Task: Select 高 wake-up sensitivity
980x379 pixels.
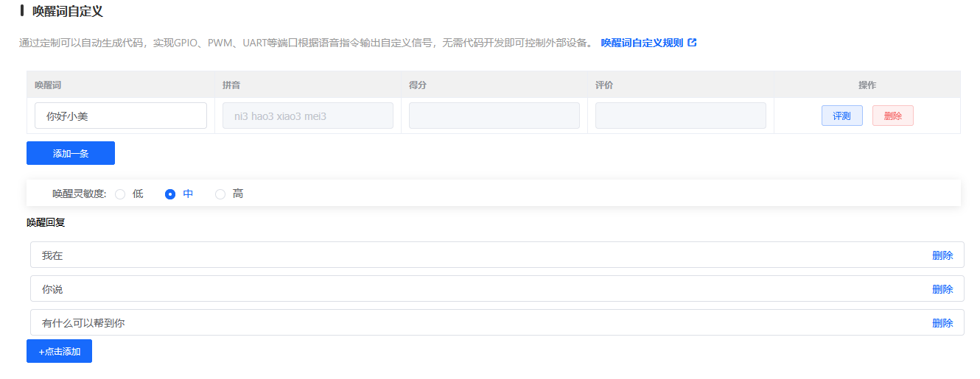Action: (x=220, y=194)
